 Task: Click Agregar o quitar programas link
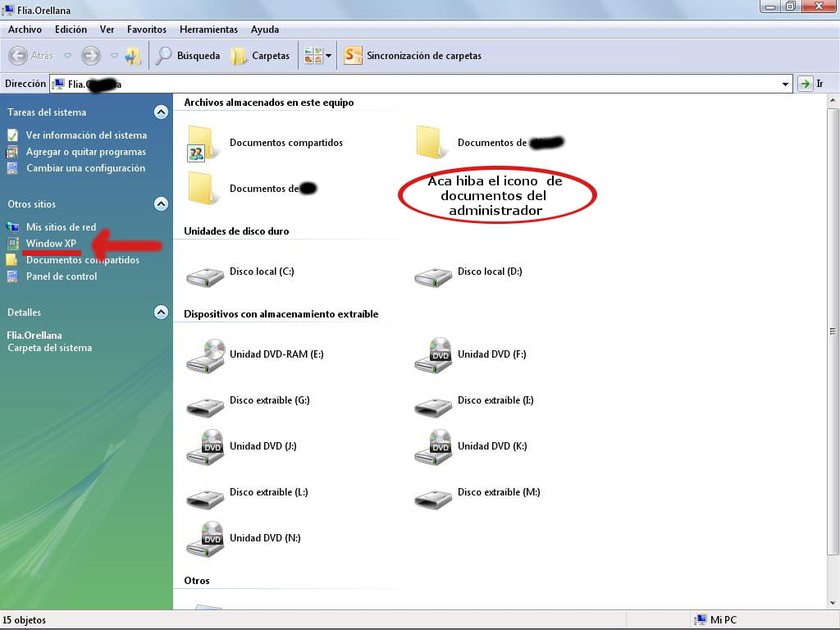point(85,152)
